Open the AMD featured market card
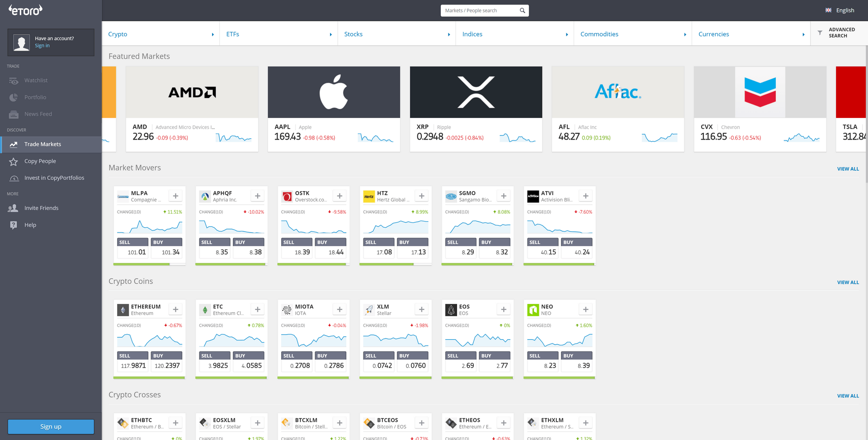The height and width of the screenshot is (440, 868). point(192,109)
